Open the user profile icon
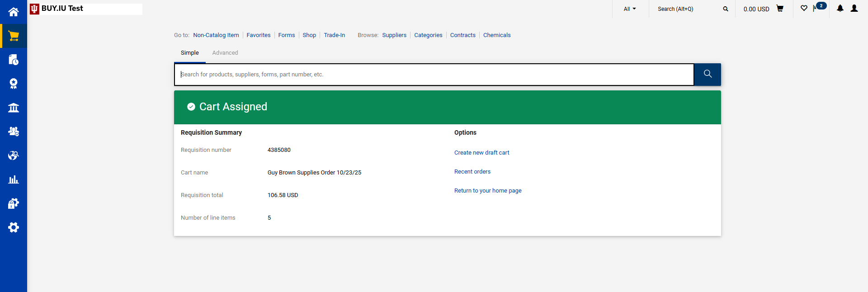The height and width of the screenshot is (292, 868). [854, 9]
